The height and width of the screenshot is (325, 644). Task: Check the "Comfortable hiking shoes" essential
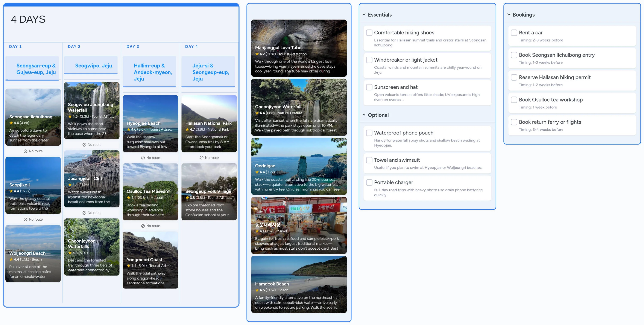click(369, 32)
